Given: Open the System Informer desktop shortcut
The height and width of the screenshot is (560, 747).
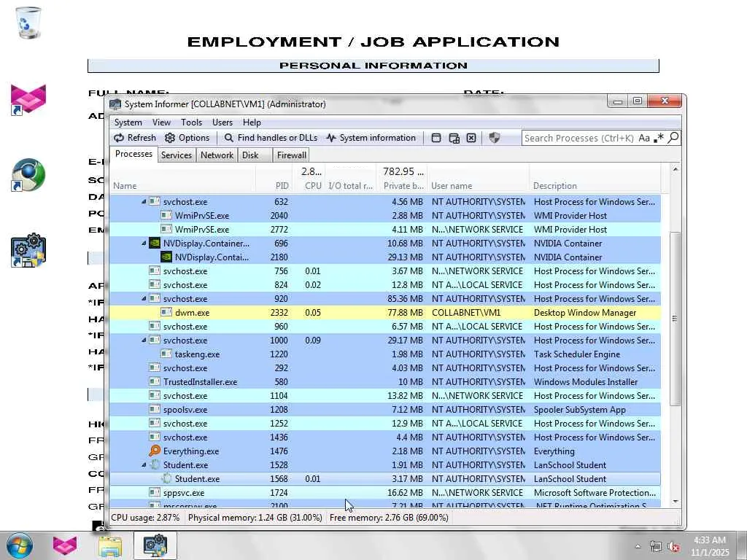Looking at the screenshot, I should pyautogui.click(x=28, y=250).
